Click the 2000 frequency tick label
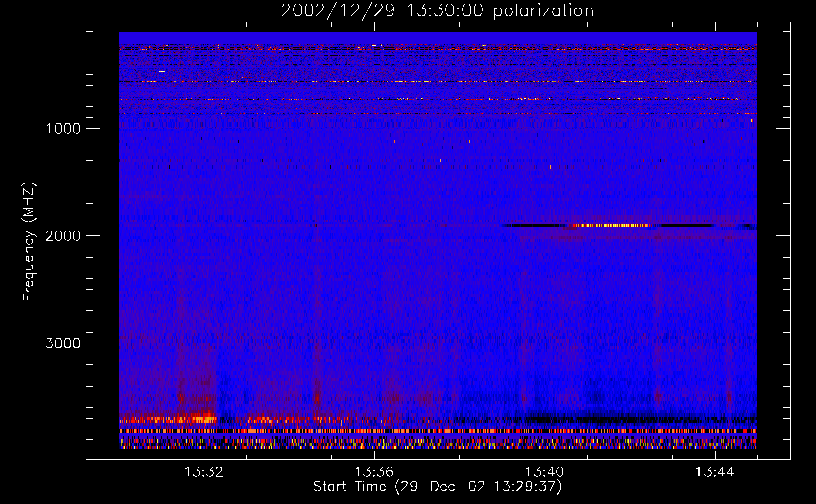This screenshot has width=816, height=504. tap(63, 236)
